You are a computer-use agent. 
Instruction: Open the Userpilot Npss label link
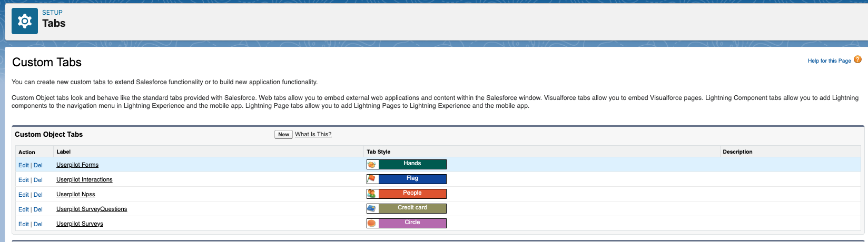pyautogui.click(x=76, y=195)
